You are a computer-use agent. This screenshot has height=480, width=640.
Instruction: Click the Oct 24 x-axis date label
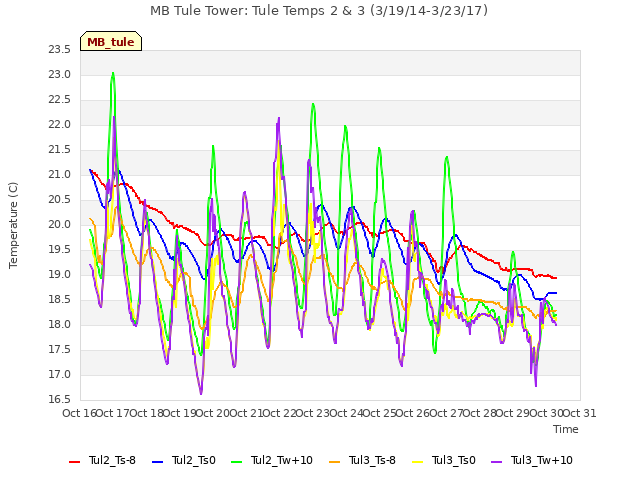[x=347, y=413]
